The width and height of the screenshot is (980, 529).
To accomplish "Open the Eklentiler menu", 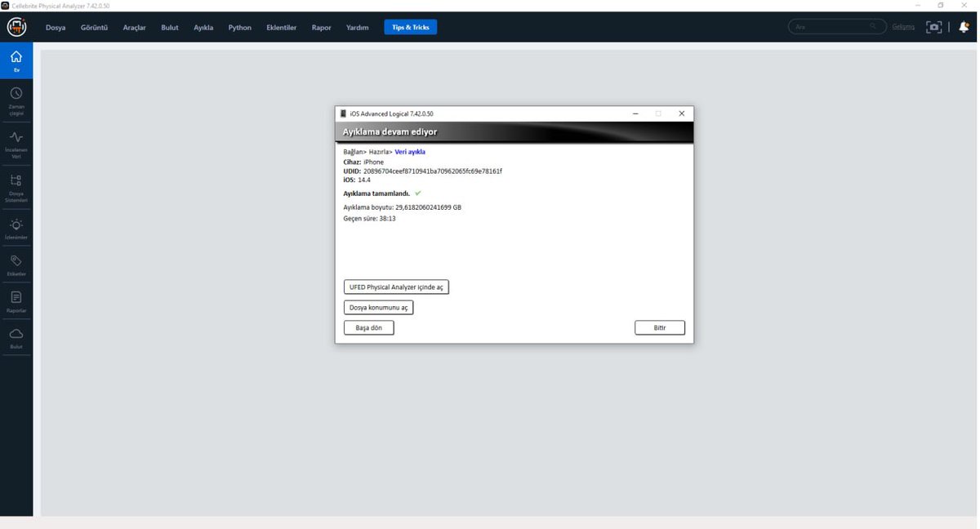I will (x=282, y=27).
